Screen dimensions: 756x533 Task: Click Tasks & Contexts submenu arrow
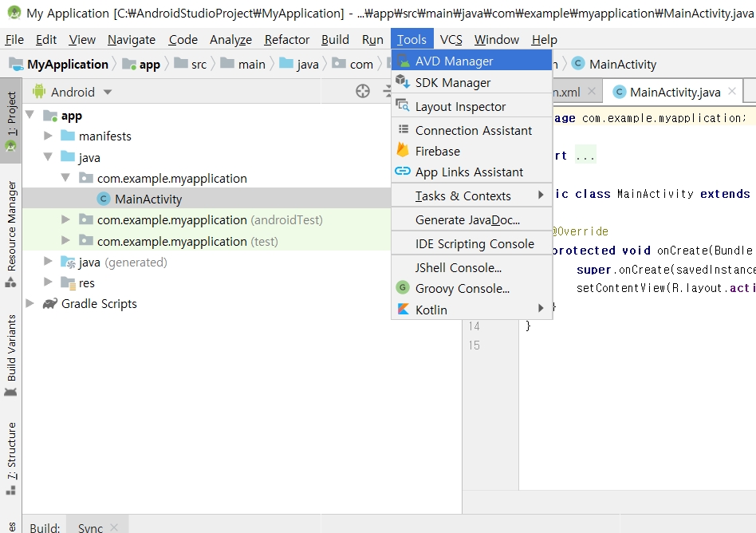pyautogui.click(x=541, y=195)
